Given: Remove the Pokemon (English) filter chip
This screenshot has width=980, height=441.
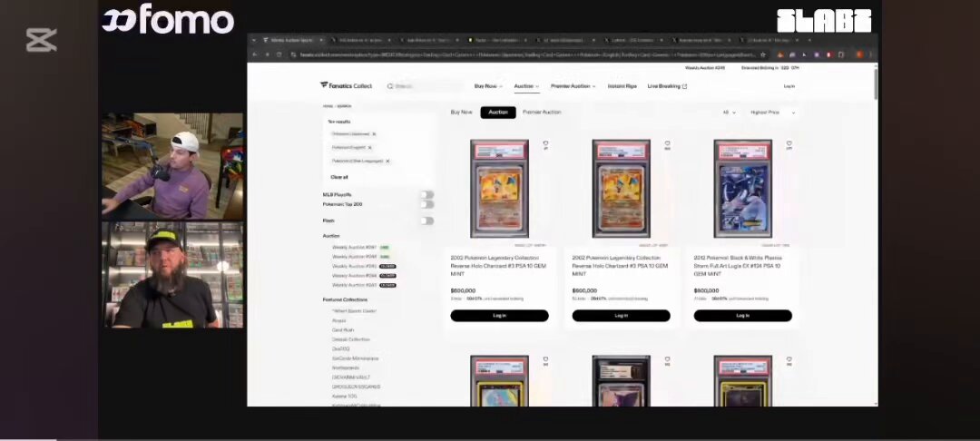Looking at the screenshot, I should click(369, 147).
